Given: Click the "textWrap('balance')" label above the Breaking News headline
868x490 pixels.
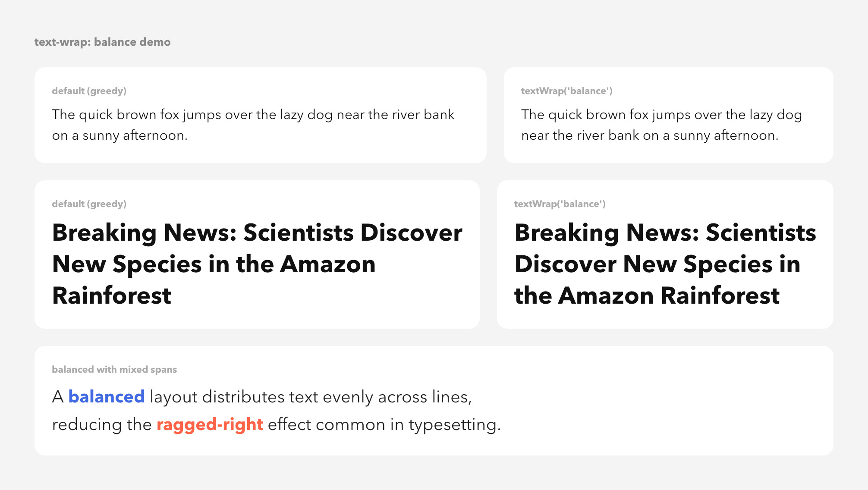Looking at the screenshot, I should coord(560,204).
